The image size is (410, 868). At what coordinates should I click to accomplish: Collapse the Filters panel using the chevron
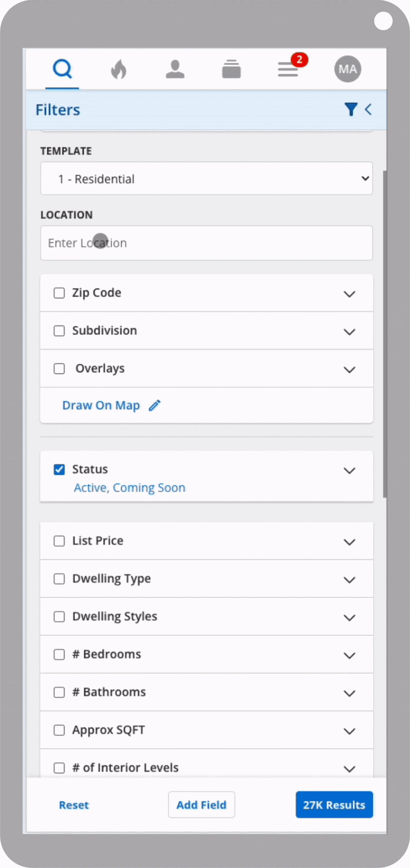pyautogui.click(x=368, y=109)
